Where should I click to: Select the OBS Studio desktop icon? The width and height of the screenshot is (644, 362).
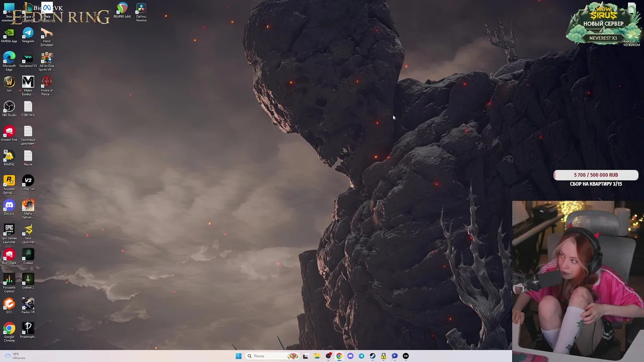9,109
